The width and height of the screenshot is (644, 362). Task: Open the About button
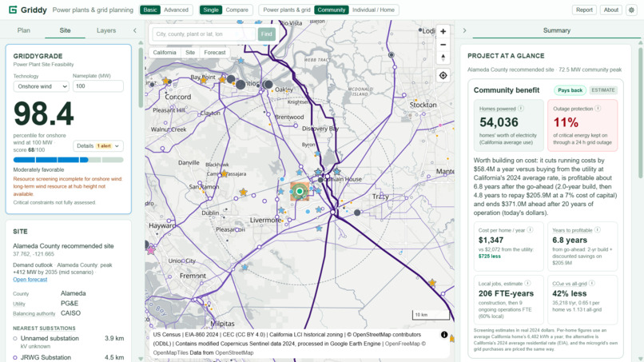coord(610,10)
